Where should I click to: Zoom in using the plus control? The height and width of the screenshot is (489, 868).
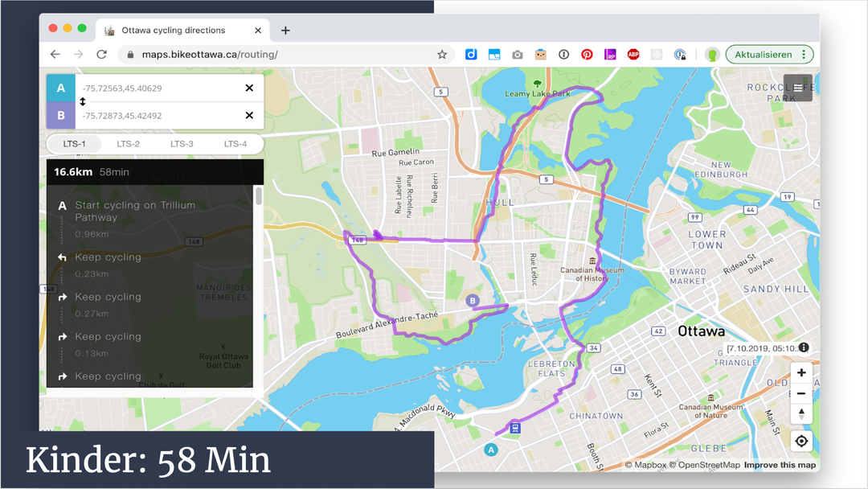tap(800, 372)
